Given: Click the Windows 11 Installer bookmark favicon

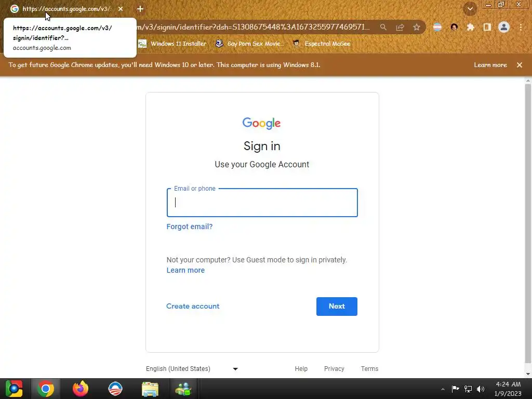Looking at the screenshot, I should 142,44.
